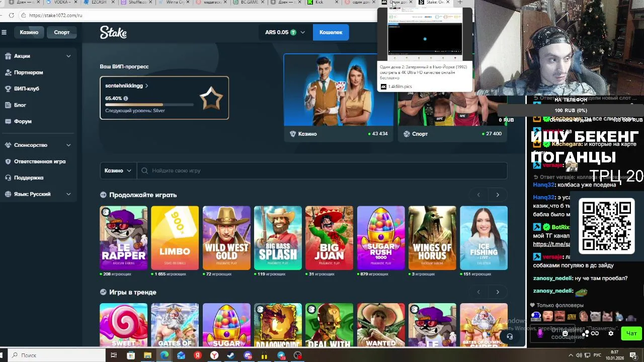Open the ARS 0.05 balance dropdown
The width and height of the screenshot is (644, 362).
point(285,32)
